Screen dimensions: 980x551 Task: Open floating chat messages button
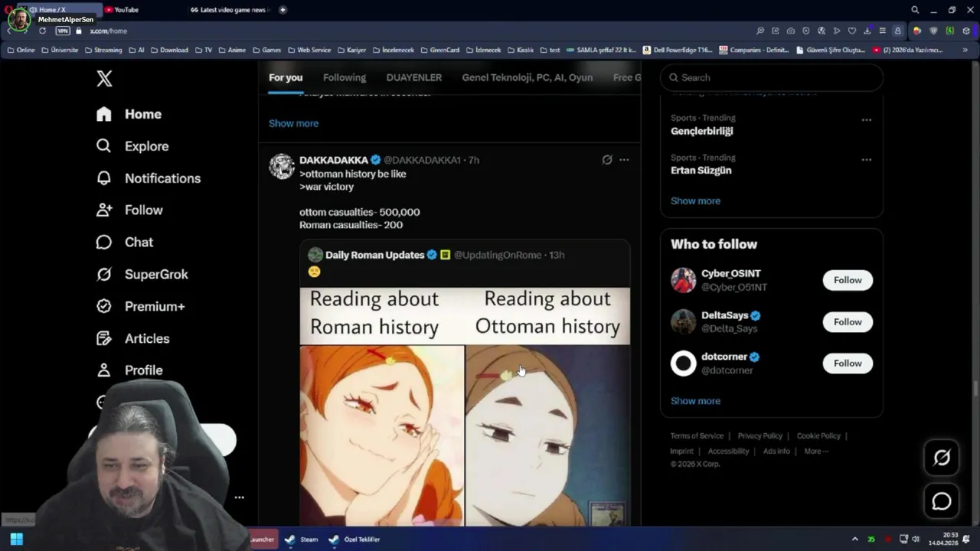[942, 501]
